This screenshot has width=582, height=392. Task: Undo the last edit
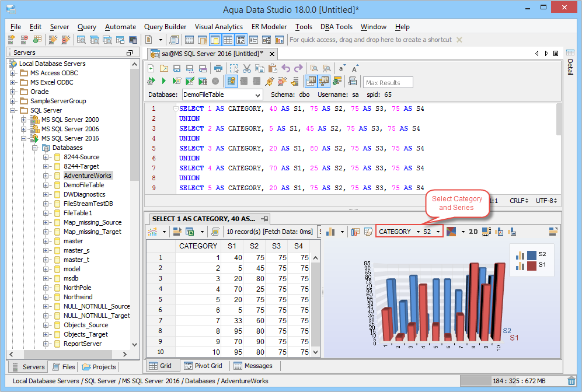[285, 68]
